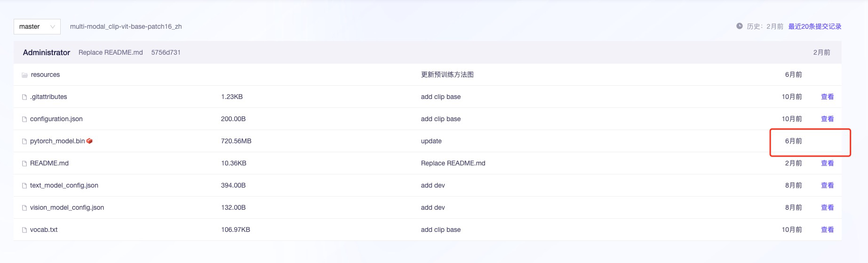The width and height of the screenshot is (868, 263).
Task: Click the text_model_config.json file icon
Action: point(24,186)
